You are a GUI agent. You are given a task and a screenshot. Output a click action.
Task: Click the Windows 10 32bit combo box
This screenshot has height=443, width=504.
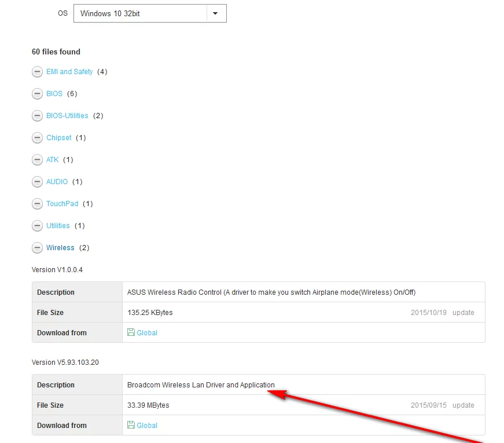click(150, 13)
